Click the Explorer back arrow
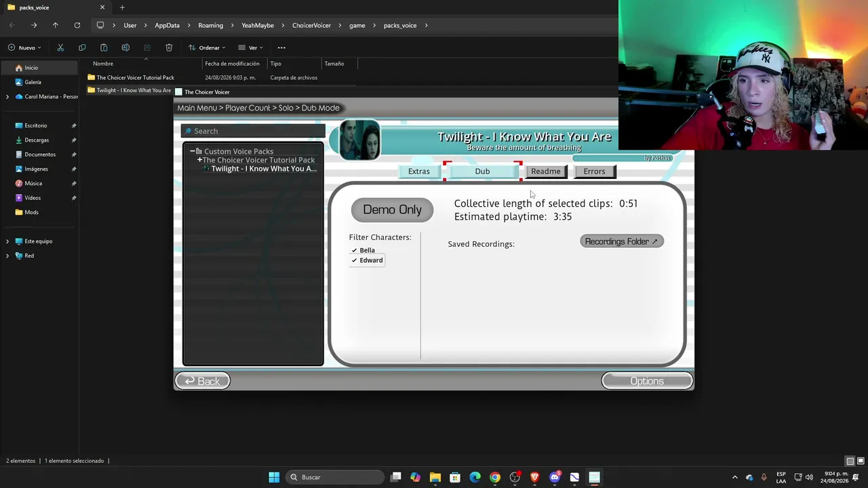Image resolution: width=868 pixels, height=488 pixels. tap(12, 26)
